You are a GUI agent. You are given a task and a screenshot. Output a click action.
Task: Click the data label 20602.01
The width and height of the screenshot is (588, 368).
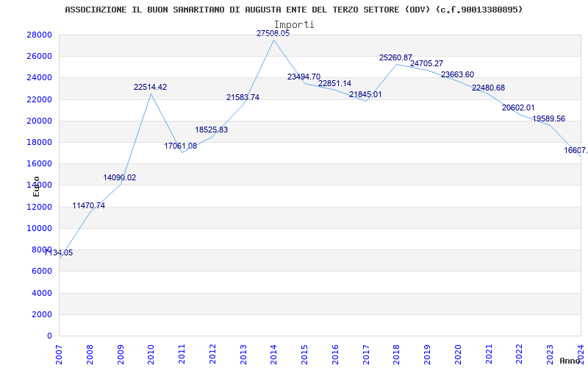pos(518,107)
